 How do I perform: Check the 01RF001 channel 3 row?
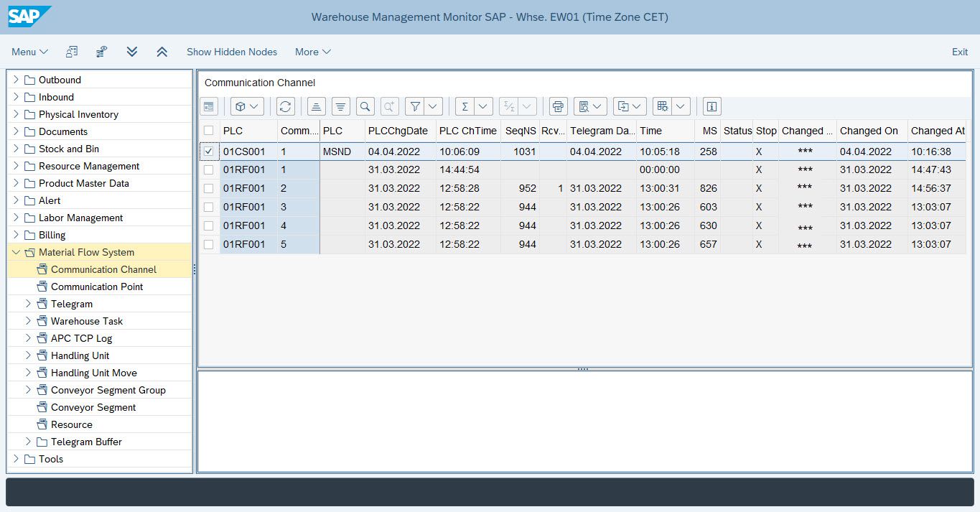[x=208, y=207]
